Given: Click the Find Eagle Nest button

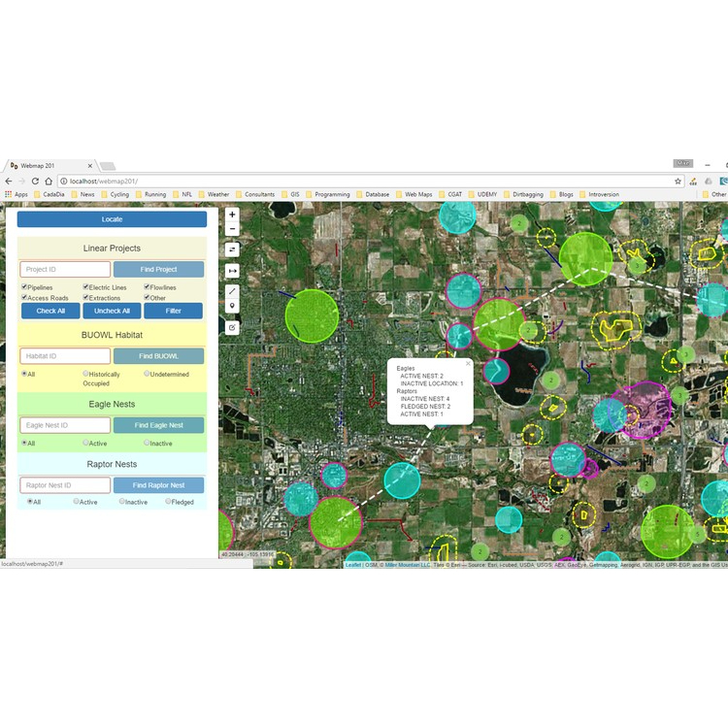Looking at the screenshot, I should point(159,425).
